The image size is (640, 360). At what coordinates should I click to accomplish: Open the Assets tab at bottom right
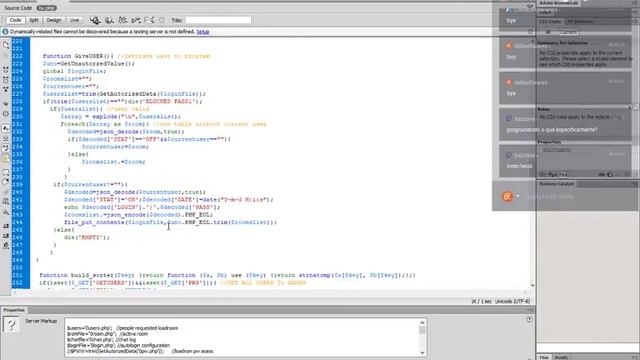(x=562, y=357)
